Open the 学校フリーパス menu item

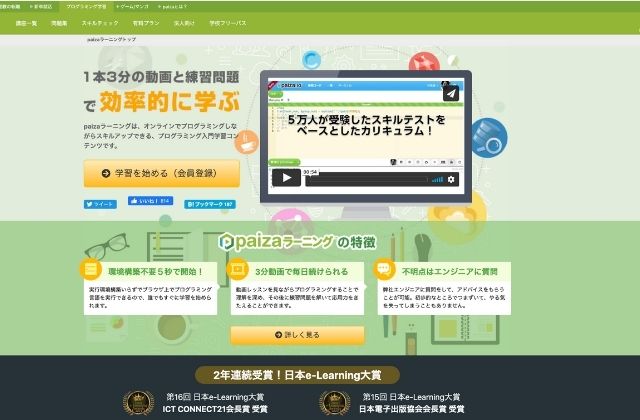tap(228, 23)
